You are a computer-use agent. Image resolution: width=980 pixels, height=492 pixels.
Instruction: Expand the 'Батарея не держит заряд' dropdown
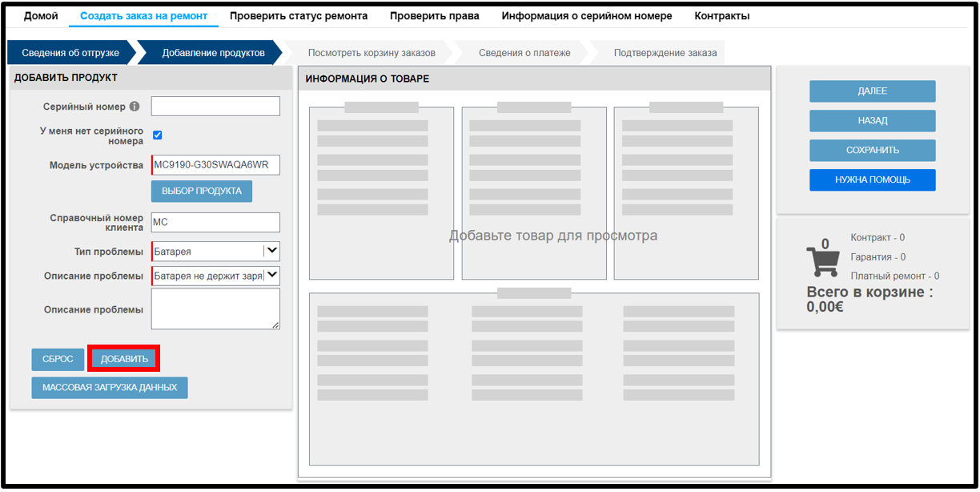(215, 276)
